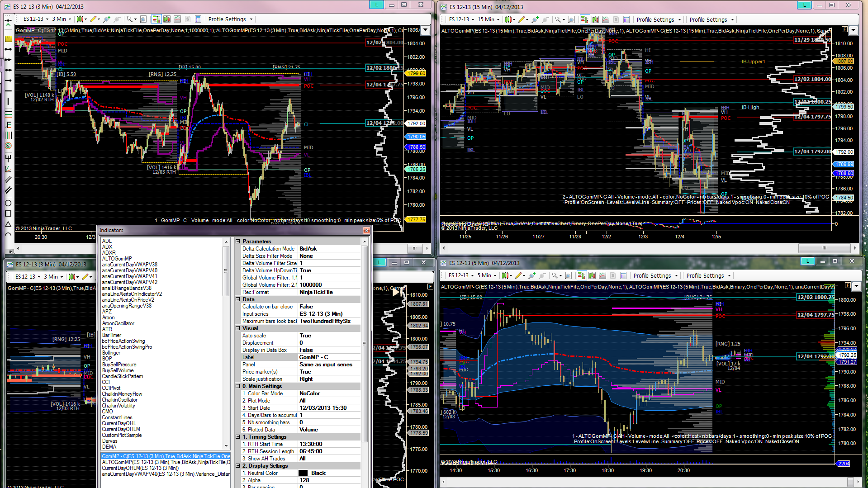Image resolution: width=868 pixels, height=488 pixels.
Task: Select ALTOGomMP in available indicators list
Action: [x=117, y=259]
